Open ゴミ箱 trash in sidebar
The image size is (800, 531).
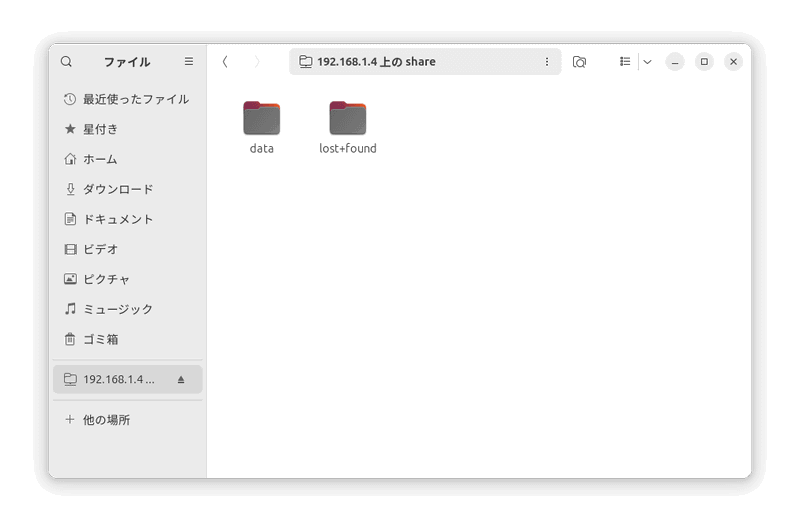128,339
